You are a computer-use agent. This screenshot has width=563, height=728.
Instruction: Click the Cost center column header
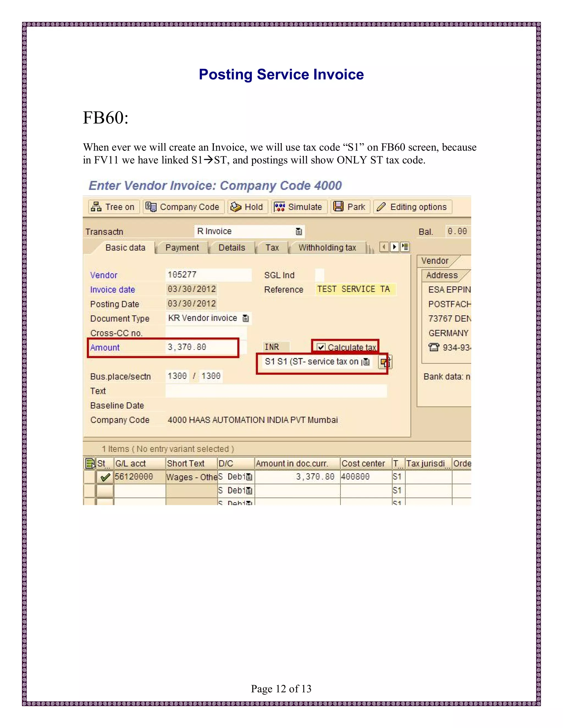[366, 463]
